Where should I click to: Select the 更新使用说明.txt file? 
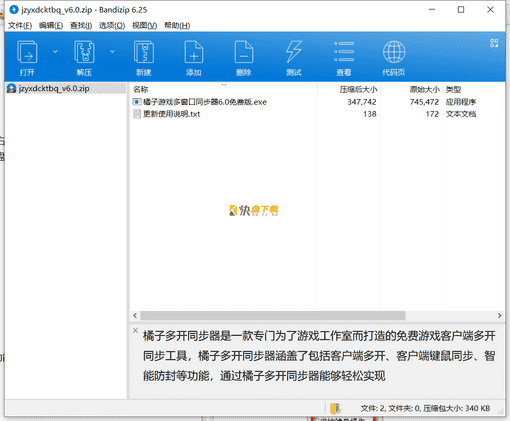tap(171, 114)
